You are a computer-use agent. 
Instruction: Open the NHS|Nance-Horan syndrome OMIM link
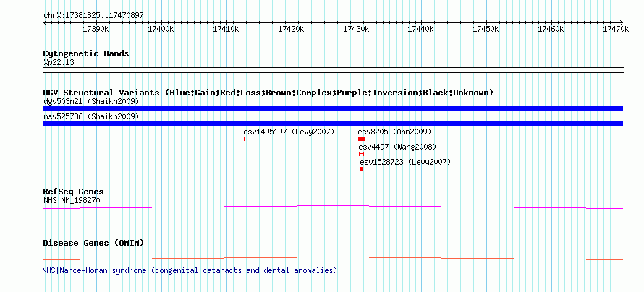pos(190,270)
